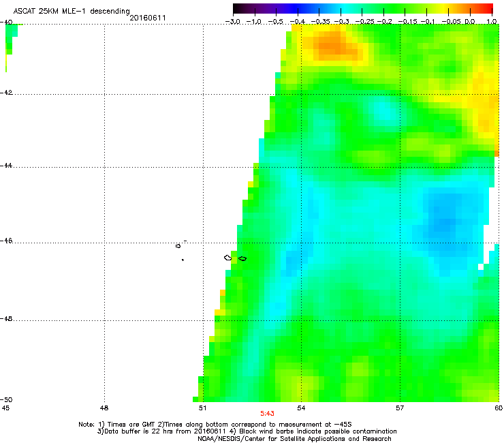Click the longitude axis label 48
Screen dimensions: 504x443
[104, 408]
